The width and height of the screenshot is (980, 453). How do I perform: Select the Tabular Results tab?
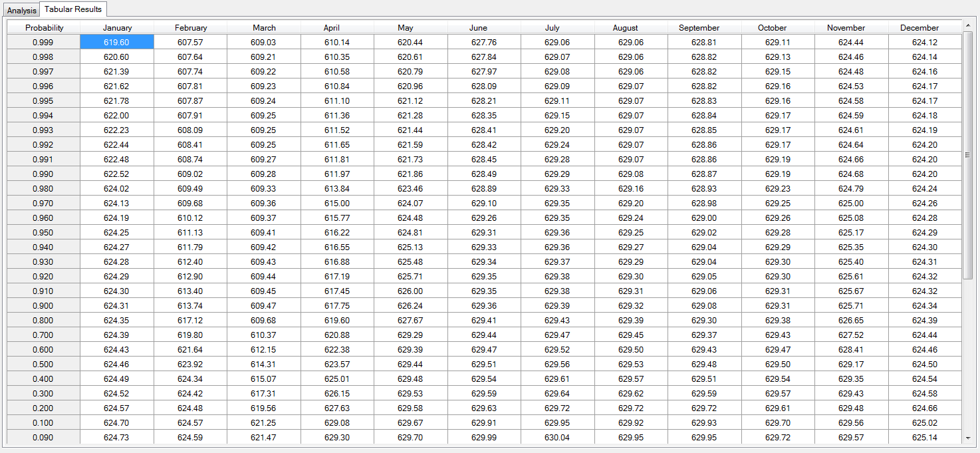(73, 9)
